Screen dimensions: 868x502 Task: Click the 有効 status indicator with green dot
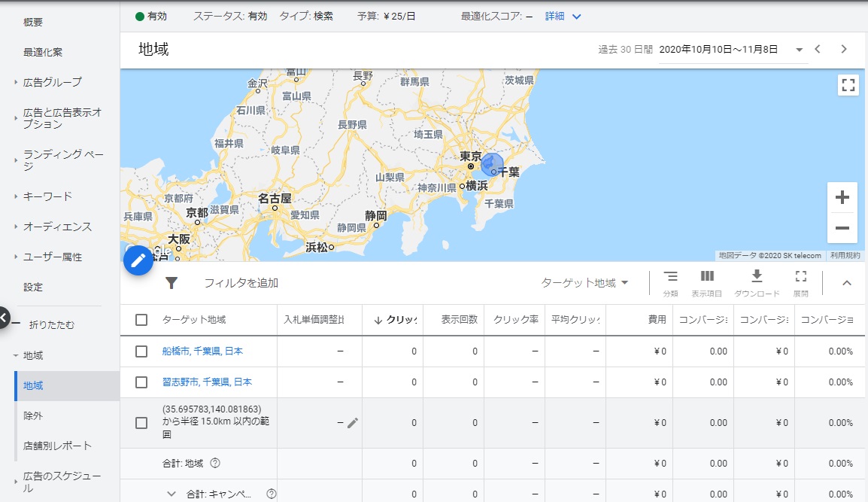click(151, 17)
